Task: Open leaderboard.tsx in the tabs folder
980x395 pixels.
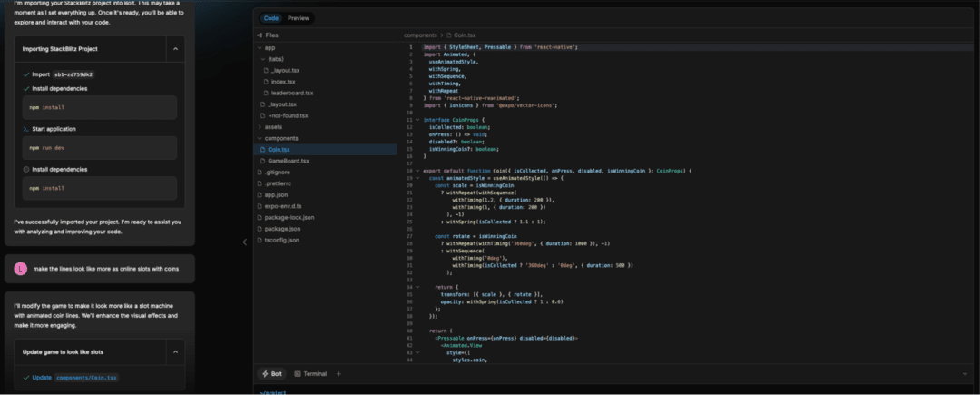Action: pos(292,93)
